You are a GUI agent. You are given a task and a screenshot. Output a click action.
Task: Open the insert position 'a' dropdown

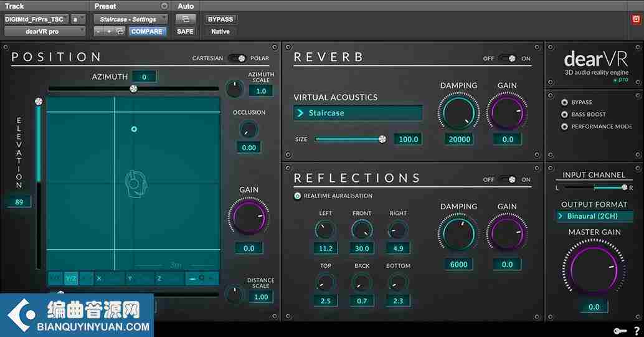tap(78, 19)
